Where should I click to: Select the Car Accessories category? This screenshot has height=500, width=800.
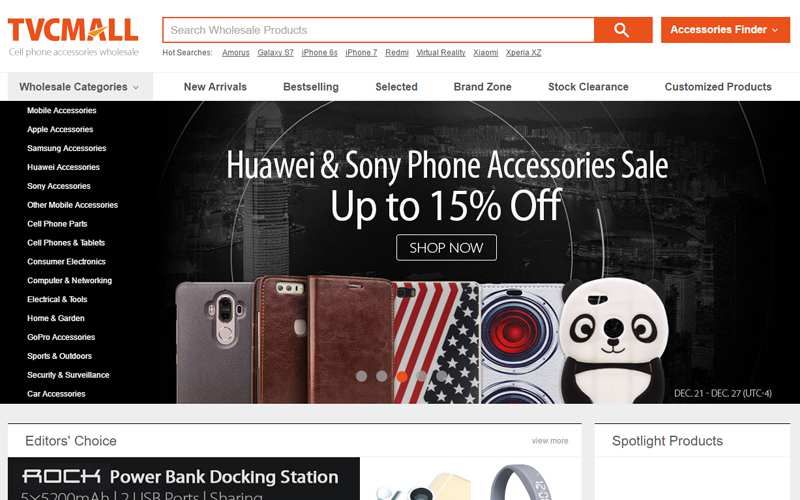56,394
